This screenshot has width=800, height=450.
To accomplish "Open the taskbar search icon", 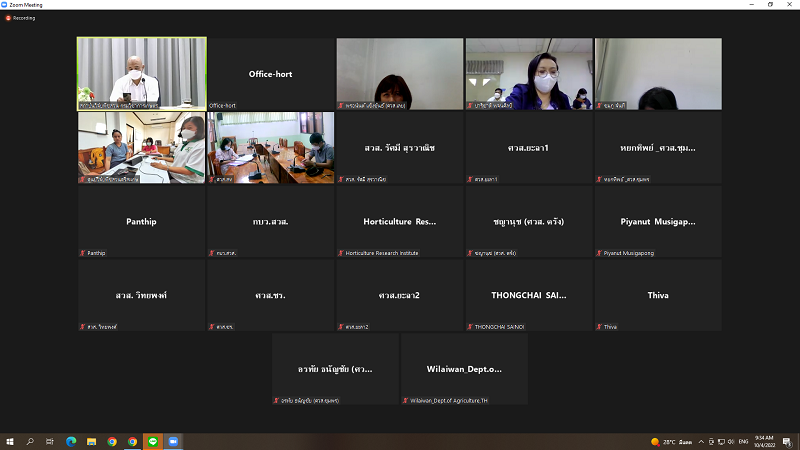I will pos(30,441).
